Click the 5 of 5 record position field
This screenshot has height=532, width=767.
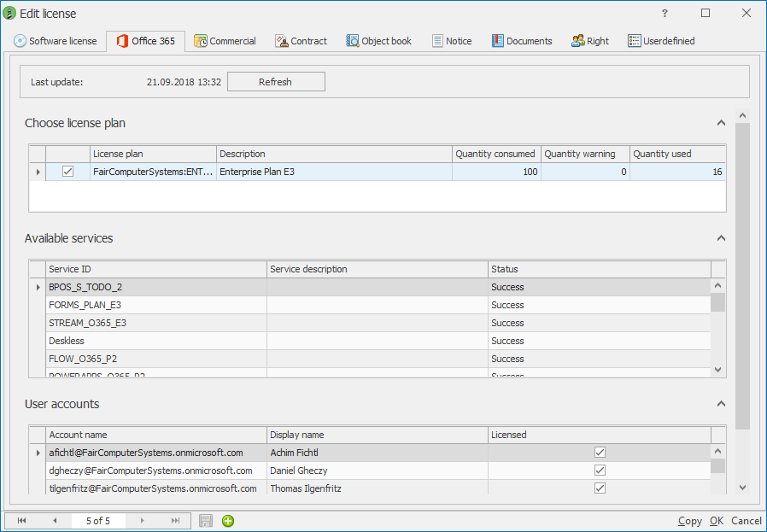[x=98, y=521]
